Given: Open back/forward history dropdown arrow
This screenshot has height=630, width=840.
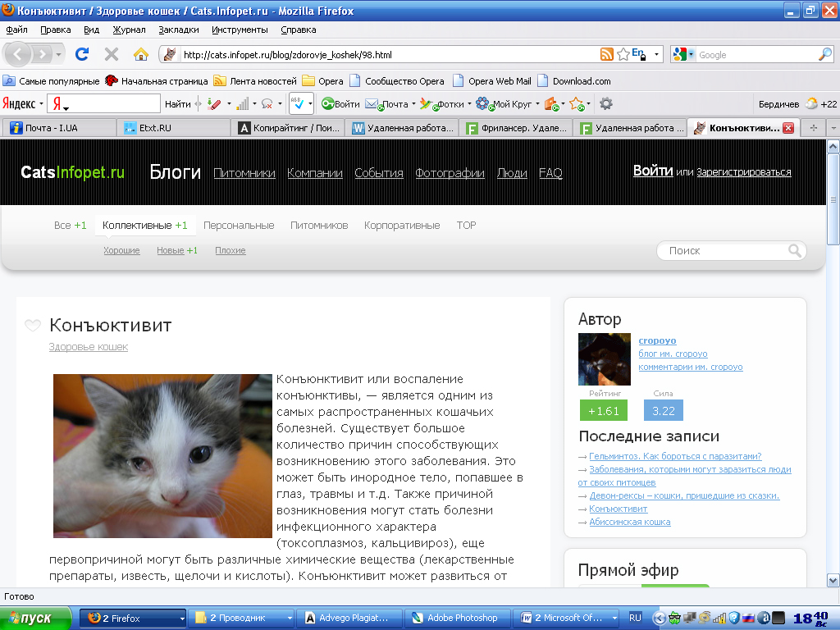Looking at the screenshot, I should click(58, 54).
